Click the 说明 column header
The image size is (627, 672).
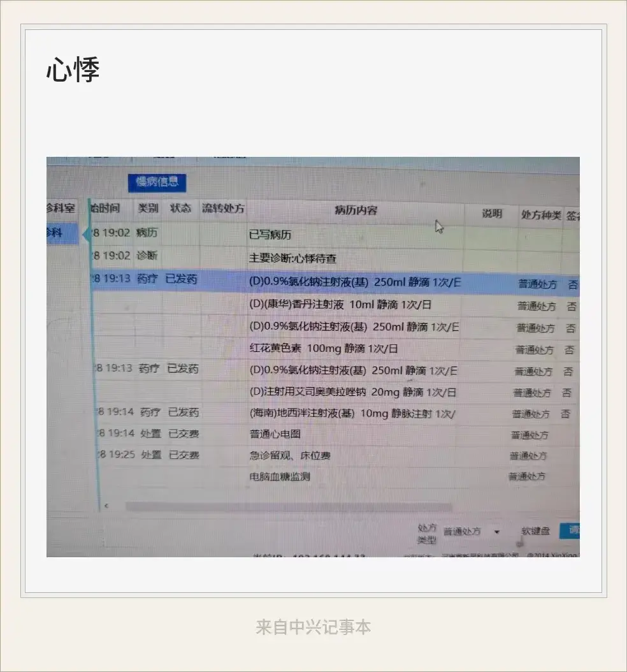click(x=491, y=214)
